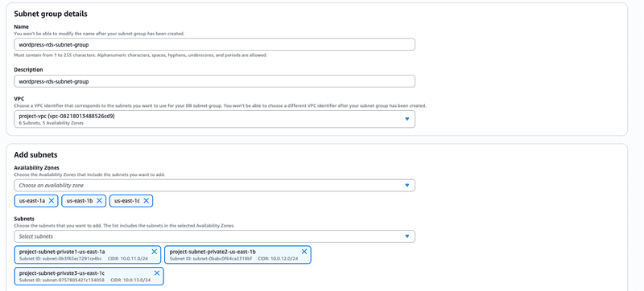Remove subnet project-subnet-private3-us-east-1c
644x291 pixels.
[156, 273]
